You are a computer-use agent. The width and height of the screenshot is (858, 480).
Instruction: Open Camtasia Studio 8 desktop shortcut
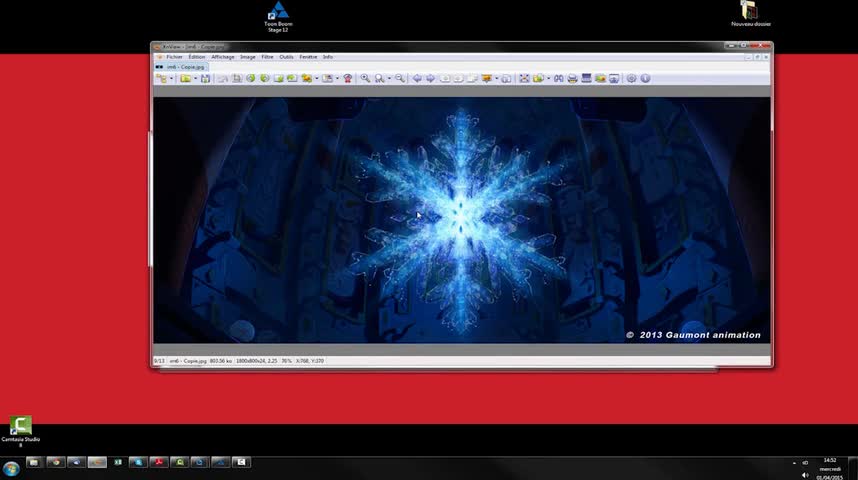tap(21, 431)
